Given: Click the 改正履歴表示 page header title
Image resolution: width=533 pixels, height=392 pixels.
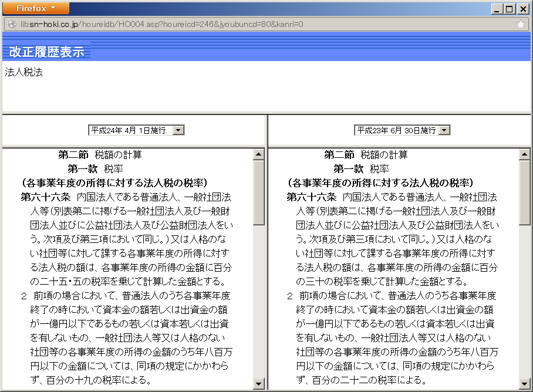Looking at the screenshot, I should [x=46, y=52].
